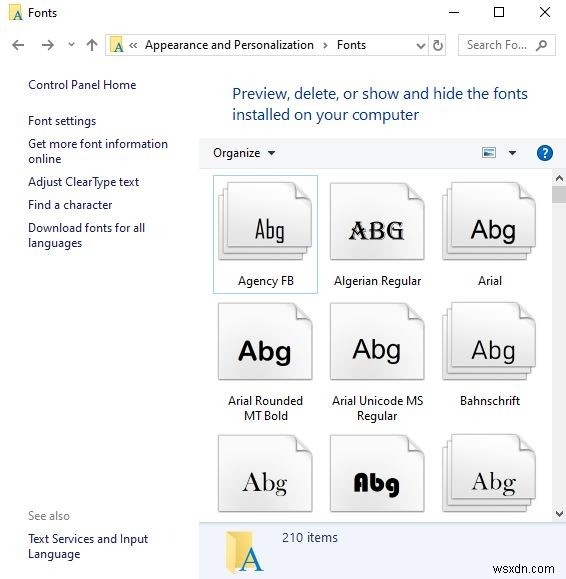Viewport: 566px width, 579px height.
Task: Open Text Services and Input Language
Action: [88, 546]
